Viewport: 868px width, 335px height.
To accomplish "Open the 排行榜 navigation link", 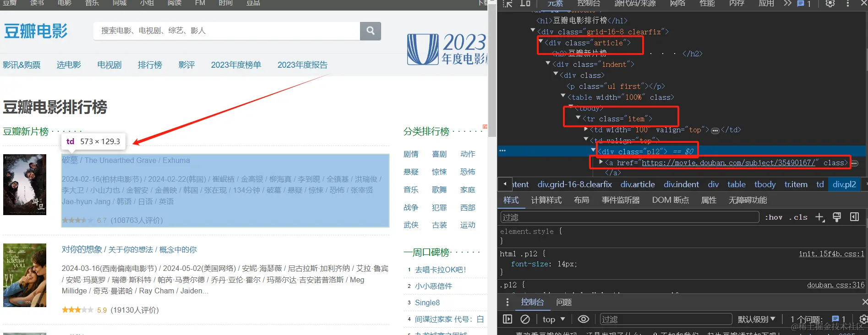I will tap(150, 65).
